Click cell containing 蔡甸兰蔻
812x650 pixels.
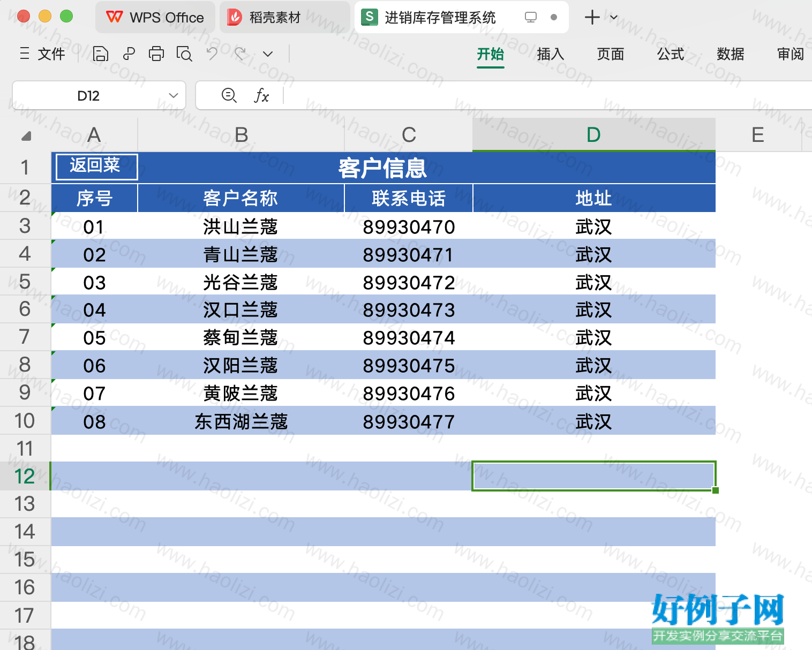(x=241, y=338)
